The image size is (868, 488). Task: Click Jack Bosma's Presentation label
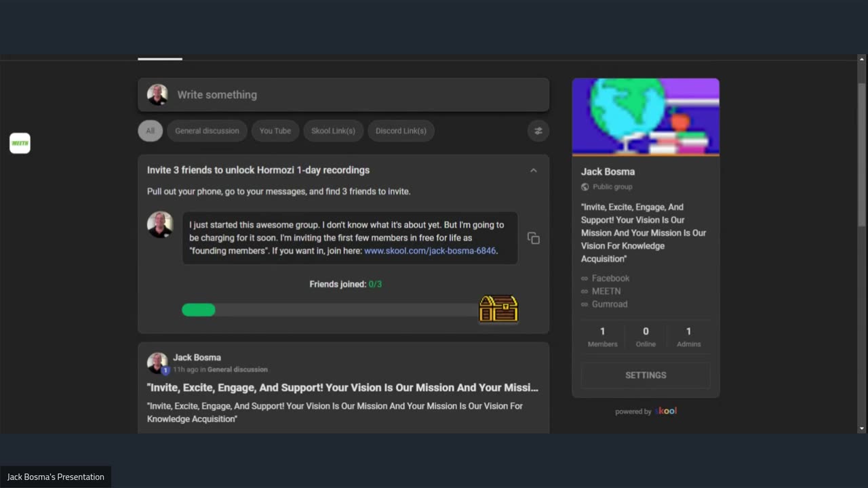point(56,476)
